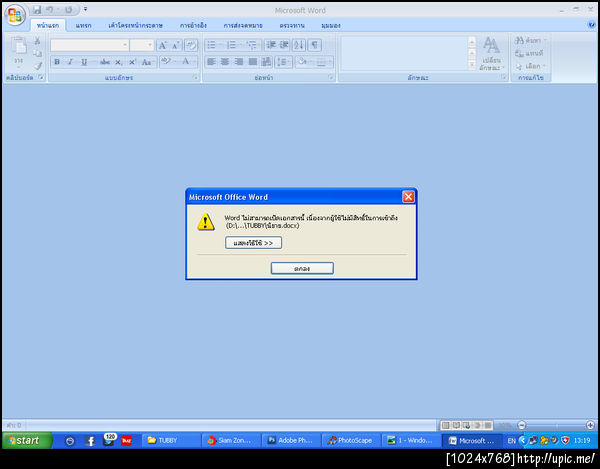Switch to Adobe Photoshop in taskbar
The width and height of the screenshot is (600, 469).
pos(290,440)
